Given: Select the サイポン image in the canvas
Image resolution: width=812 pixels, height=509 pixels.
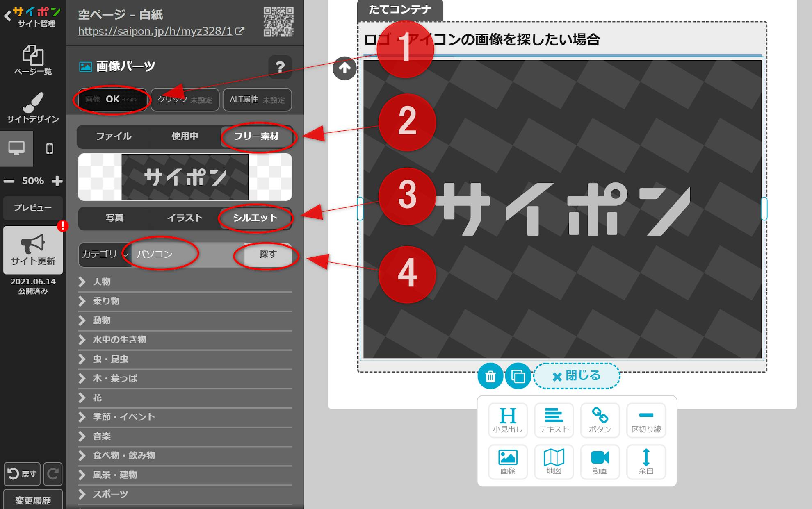Looking at the screenshot, I should (562, 209).
